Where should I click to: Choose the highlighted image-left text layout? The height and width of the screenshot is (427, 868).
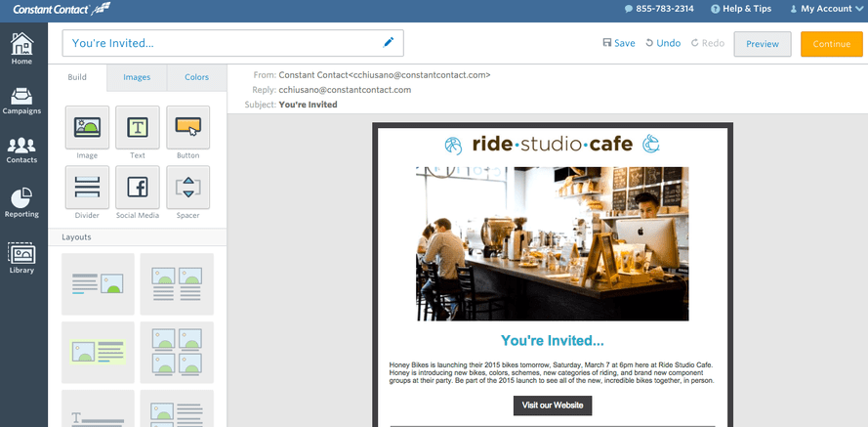click(98, 352)
